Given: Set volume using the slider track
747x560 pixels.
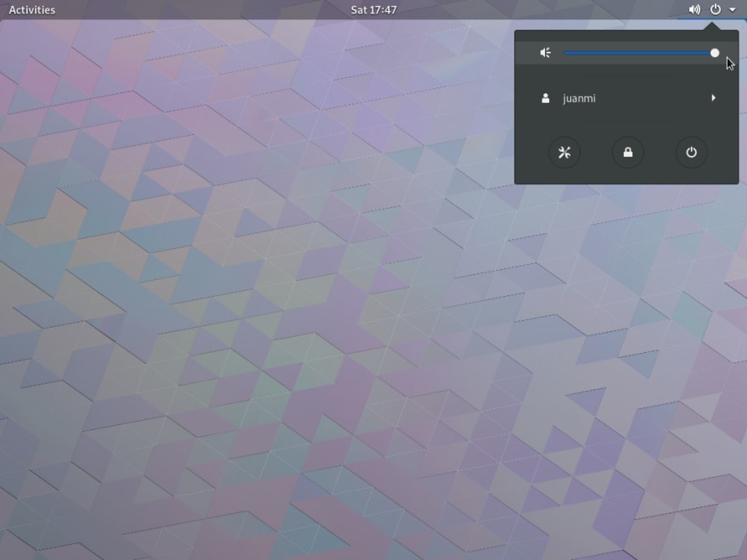Looking at the screenshot, I should pyautogui.click(x=641, y=53).
